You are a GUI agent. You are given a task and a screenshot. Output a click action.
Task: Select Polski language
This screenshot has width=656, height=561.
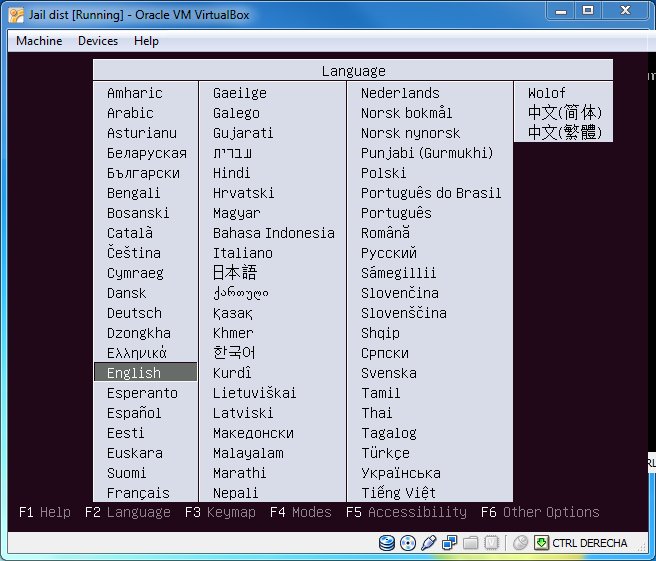(x=383, y=173)
